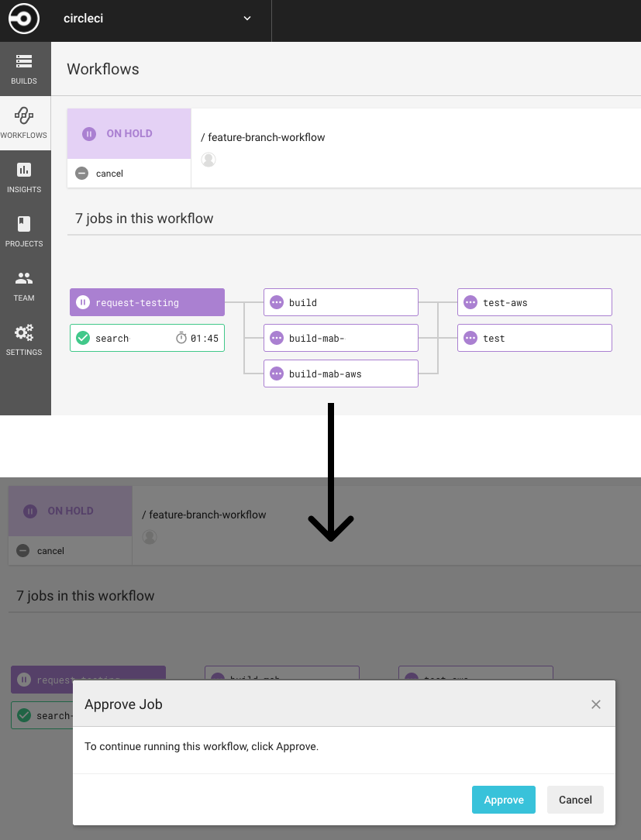Screen dimensions: 641x840
Task: Open the Team sidebar section
Action: [24, 285]
